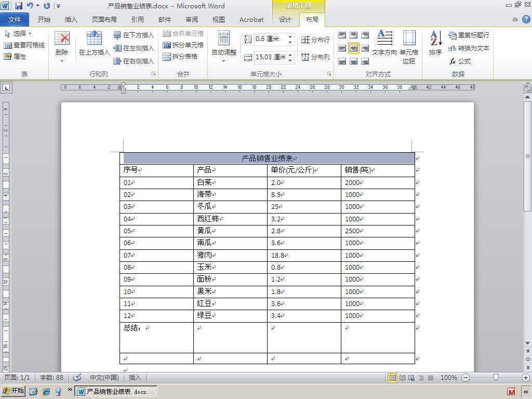The width and height of the screenshot is (532, 399).
Task: Click Internet Explorer icon in taskbar
Action: point(46,392)
